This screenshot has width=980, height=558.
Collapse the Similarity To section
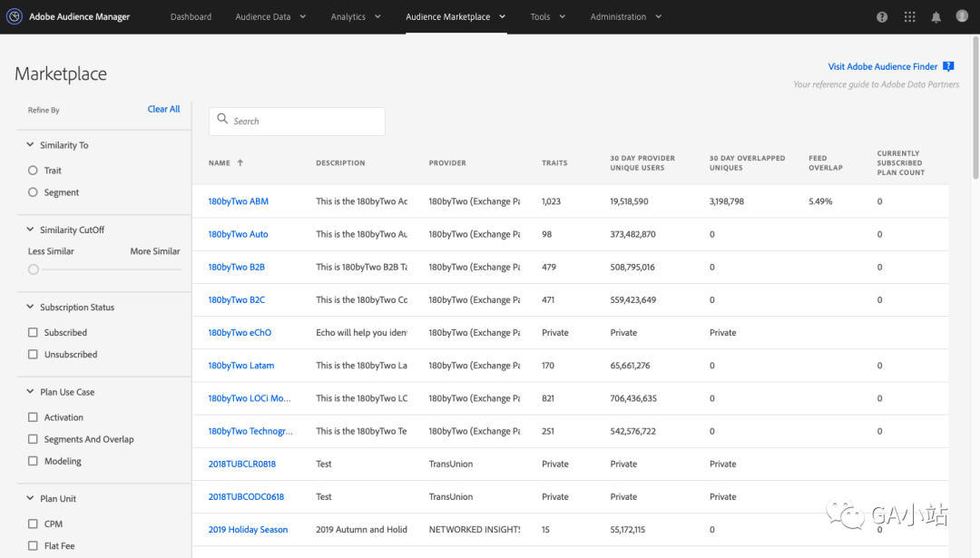click(x=30, y=144)
